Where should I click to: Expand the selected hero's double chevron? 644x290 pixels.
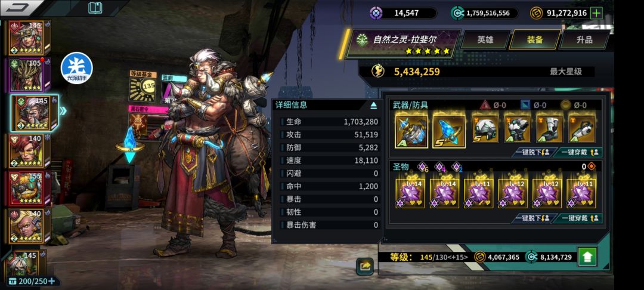click(x=63, y=110)
